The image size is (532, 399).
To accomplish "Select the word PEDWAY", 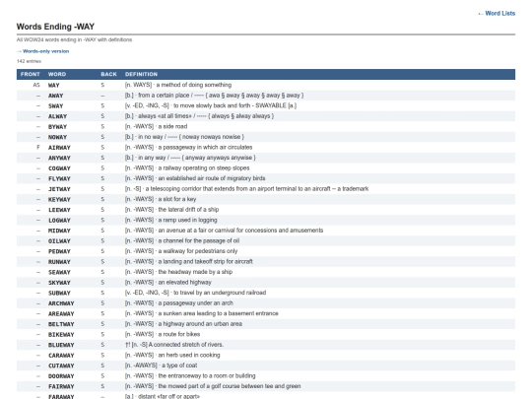I will coord(59,251).
